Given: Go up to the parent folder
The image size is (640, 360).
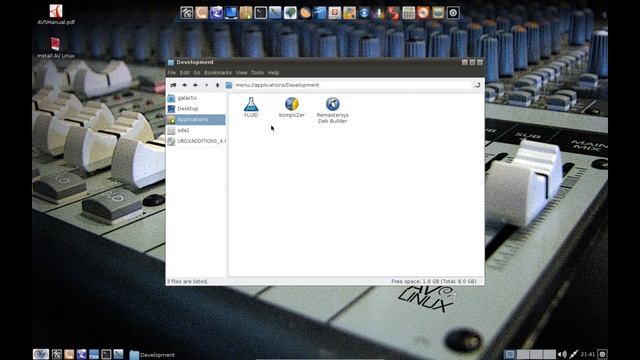Looking at the screenshot, I should [217, 85].
